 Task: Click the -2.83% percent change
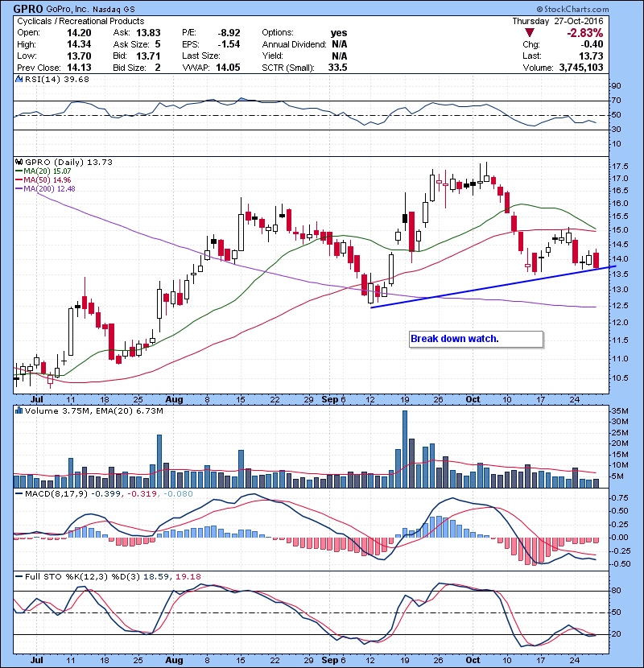click(584, 33)
